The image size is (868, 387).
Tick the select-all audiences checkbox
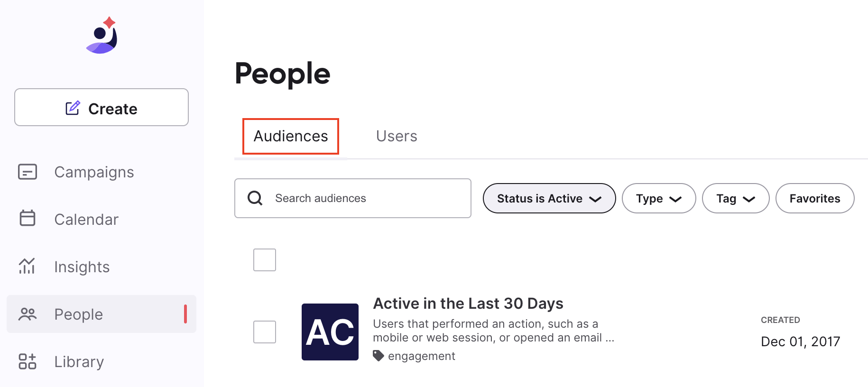(x=265, y=260)
